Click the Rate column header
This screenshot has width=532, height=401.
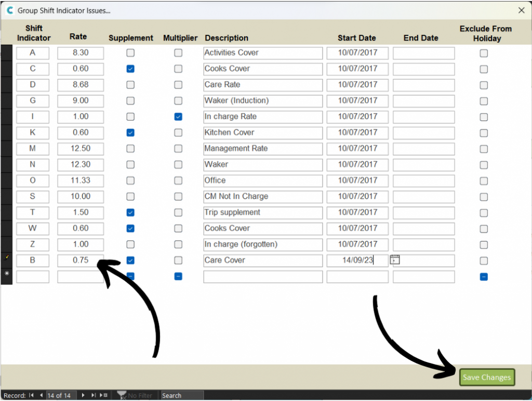78,37
